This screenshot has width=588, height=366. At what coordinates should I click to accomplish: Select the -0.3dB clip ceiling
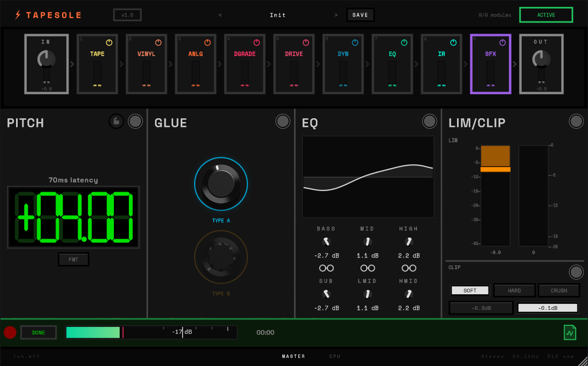(481, 308)
